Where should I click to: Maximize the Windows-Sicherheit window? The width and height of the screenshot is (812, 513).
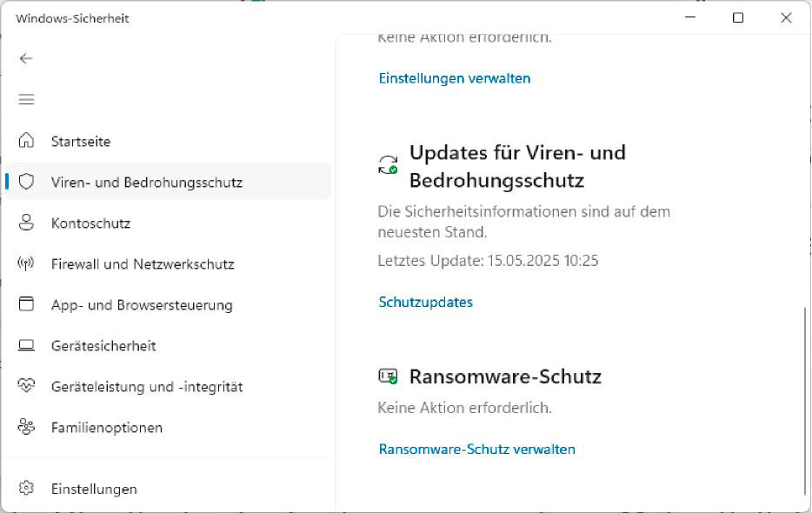coord(738,17)
